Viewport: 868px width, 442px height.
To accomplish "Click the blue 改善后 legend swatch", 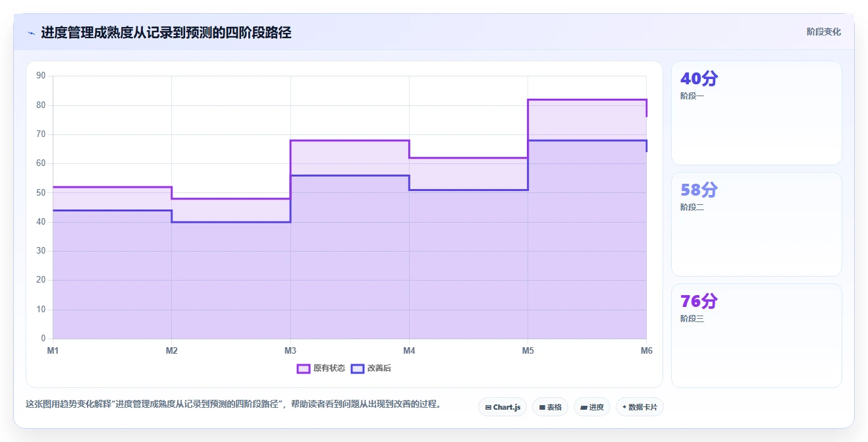I will (x=358, y=368).
